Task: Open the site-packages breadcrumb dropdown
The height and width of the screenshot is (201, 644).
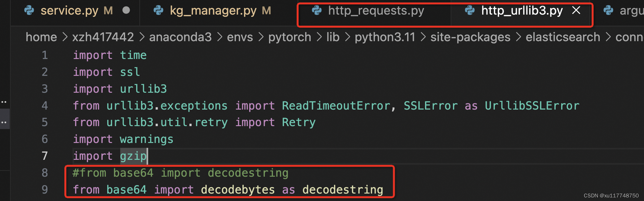Action: tap(470, 37)
